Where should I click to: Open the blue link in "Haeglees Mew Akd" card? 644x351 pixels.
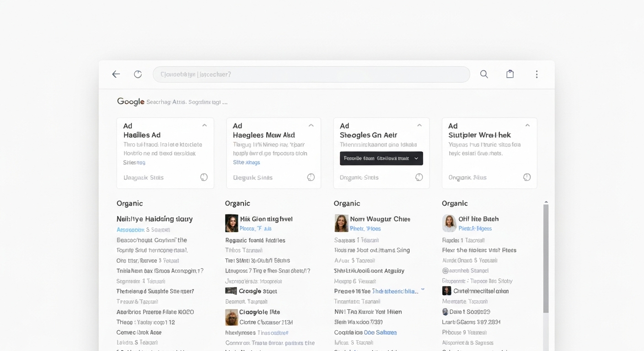247,162
